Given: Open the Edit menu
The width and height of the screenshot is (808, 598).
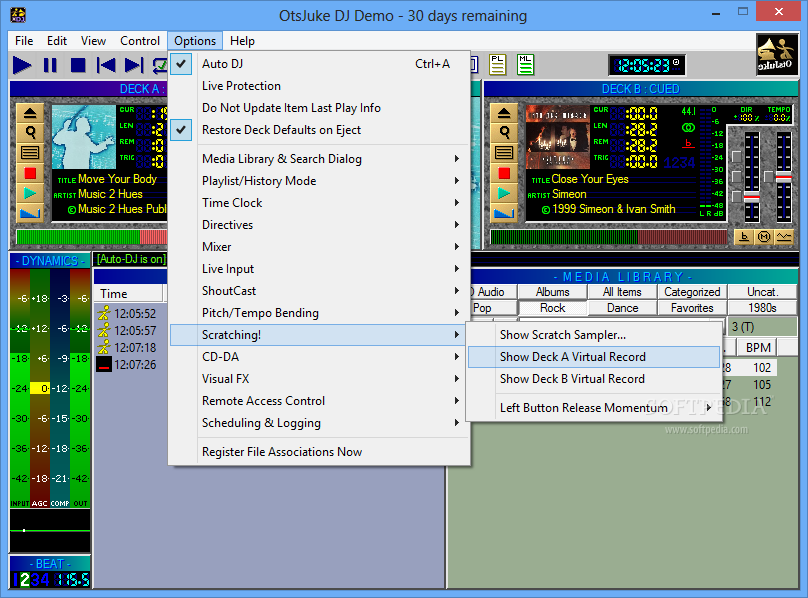Looking at the screenshot, I should (x=57, y=41).
